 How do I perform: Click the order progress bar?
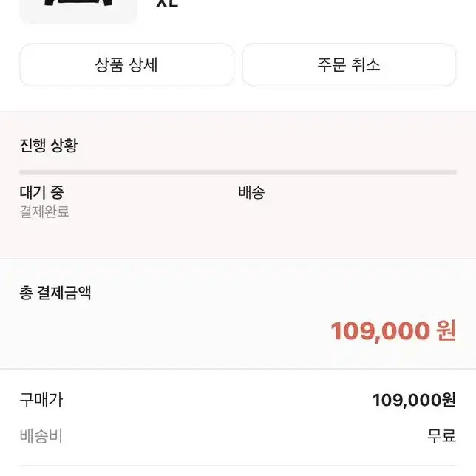[238, 173]
